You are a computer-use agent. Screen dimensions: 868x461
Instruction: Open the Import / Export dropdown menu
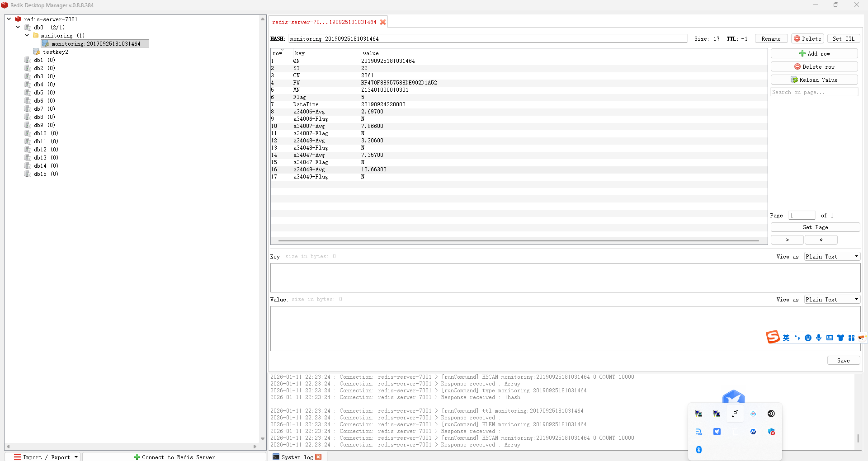point(43,457)
